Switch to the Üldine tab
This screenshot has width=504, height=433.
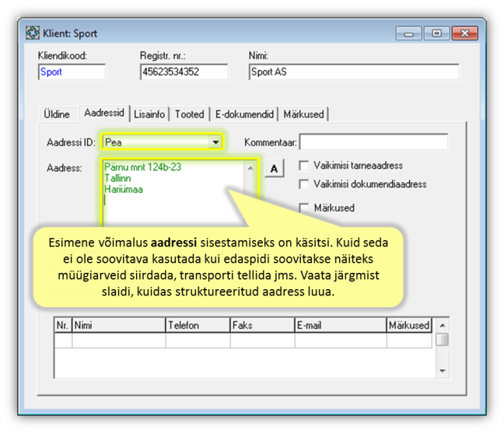click(x=56, y=114)
